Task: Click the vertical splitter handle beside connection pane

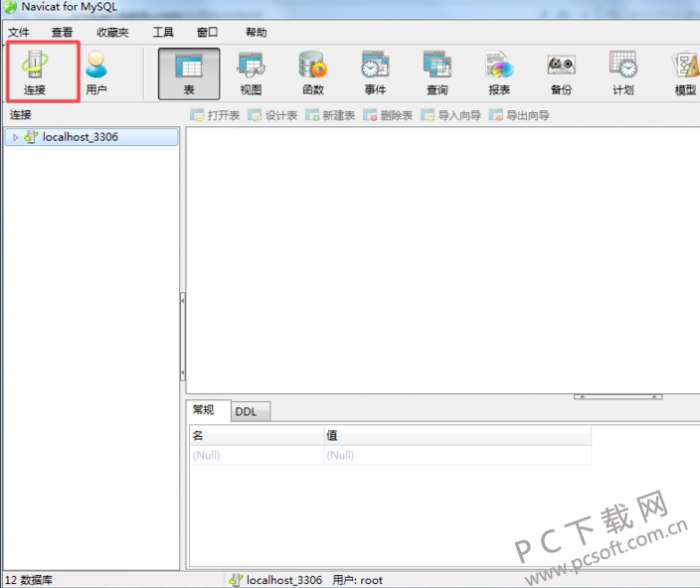Action: pos(183,337)
